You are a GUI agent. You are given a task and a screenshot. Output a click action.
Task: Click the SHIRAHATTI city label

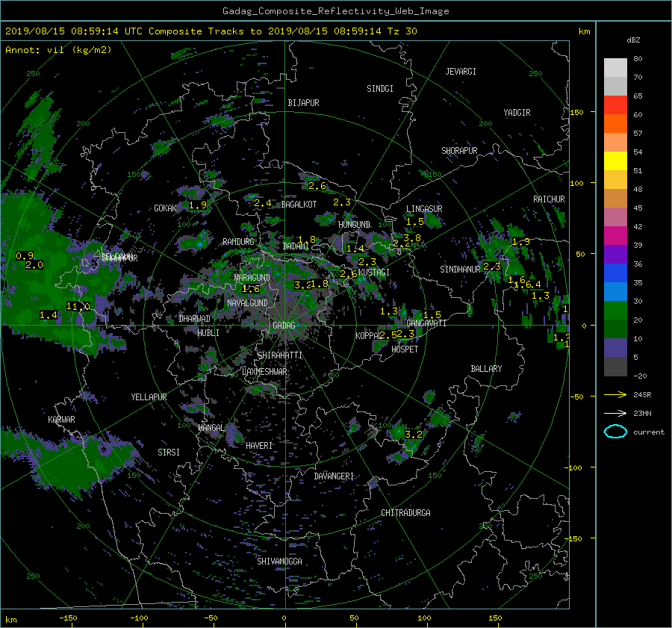point(280,355)
